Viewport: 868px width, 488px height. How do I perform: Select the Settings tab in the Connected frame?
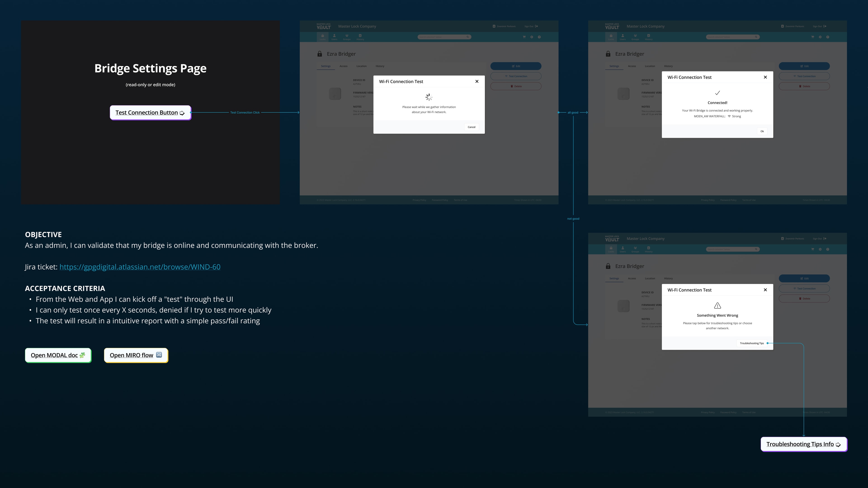pos(614,66)
